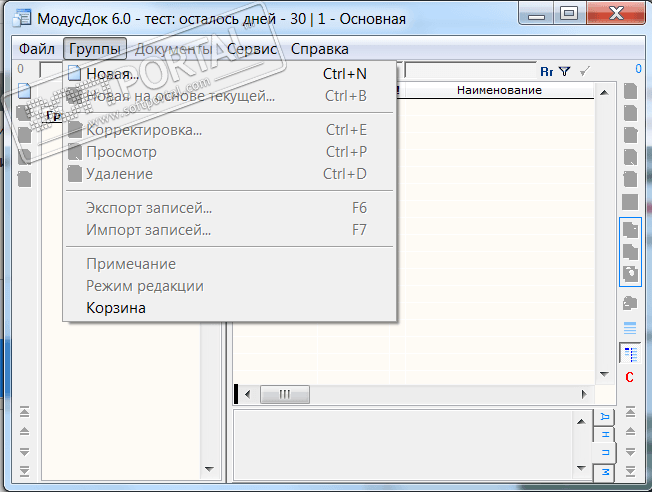Click the blue new-group page icon in left toolbar

click(25, 91)
